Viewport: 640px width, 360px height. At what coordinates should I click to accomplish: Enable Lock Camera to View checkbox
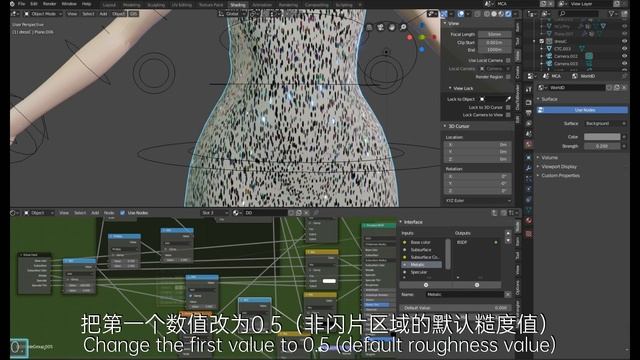[508, 115]
